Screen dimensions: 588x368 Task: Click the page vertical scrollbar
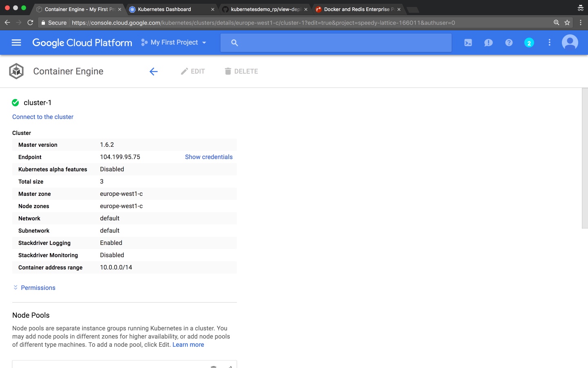(x=585, y=158)
